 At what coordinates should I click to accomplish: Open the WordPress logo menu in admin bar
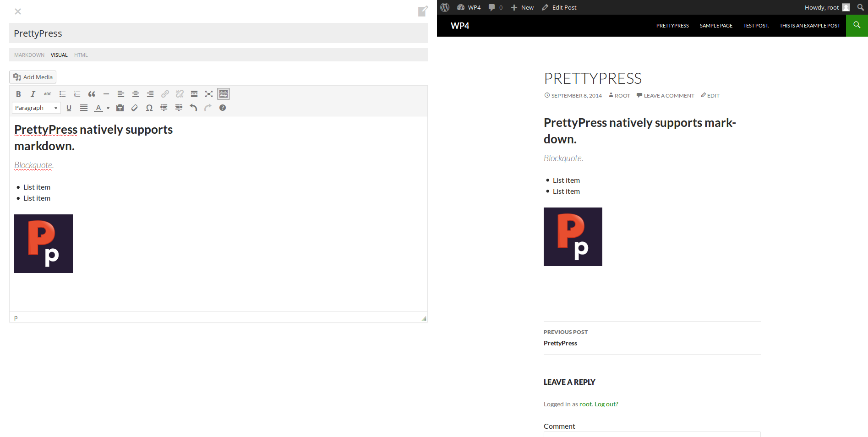[x=445, y=7]
